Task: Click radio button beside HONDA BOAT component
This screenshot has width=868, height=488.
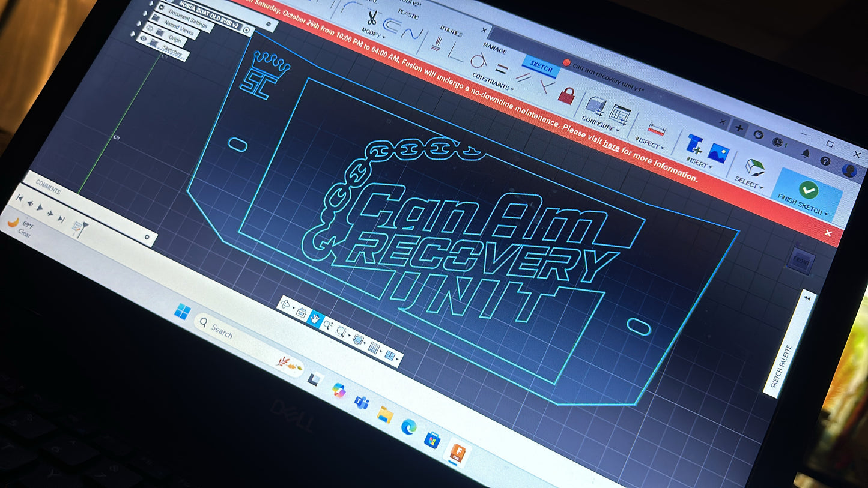Action: pyautogui.click(x=247, y=29)
